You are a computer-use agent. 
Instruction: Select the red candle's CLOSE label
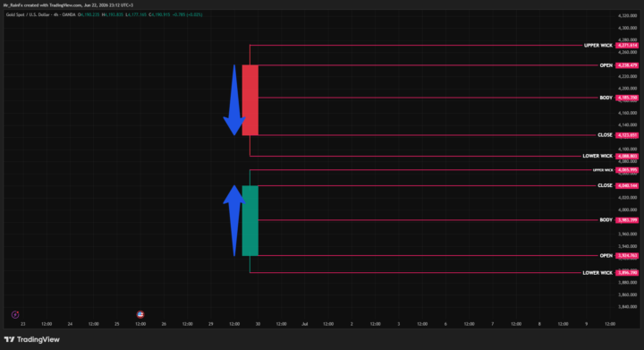[605, 135]
